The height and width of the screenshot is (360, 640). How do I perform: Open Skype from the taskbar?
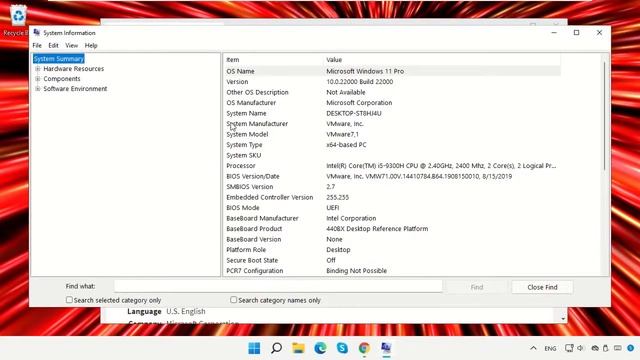(342, 348)
